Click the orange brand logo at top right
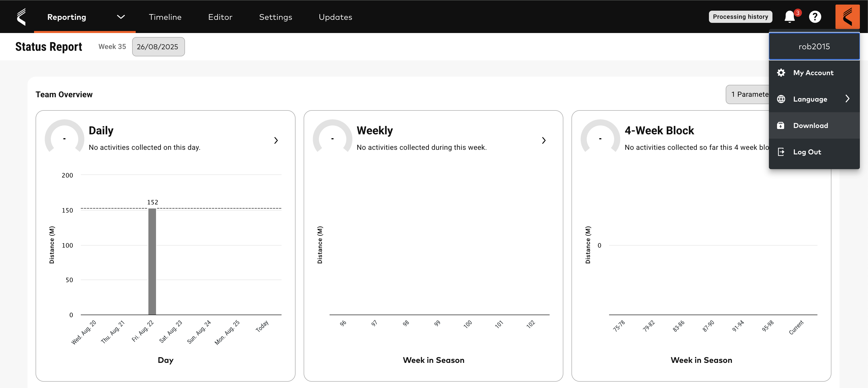Screen dimensions: 868x388 click(x=847, y=17)
